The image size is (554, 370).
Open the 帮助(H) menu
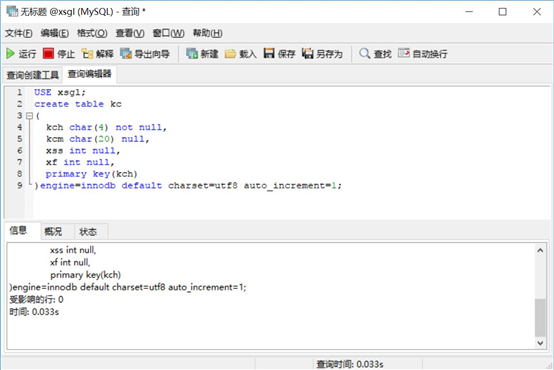207,33
